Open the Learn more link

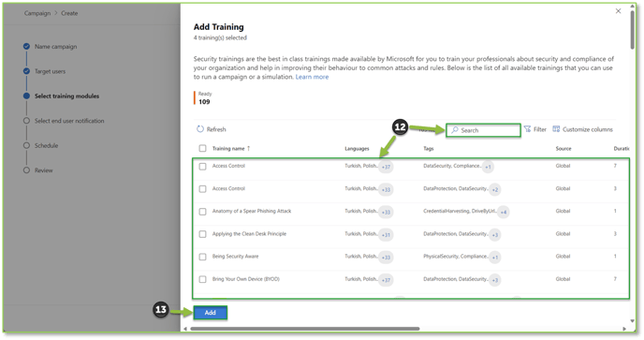coord(312,77)
